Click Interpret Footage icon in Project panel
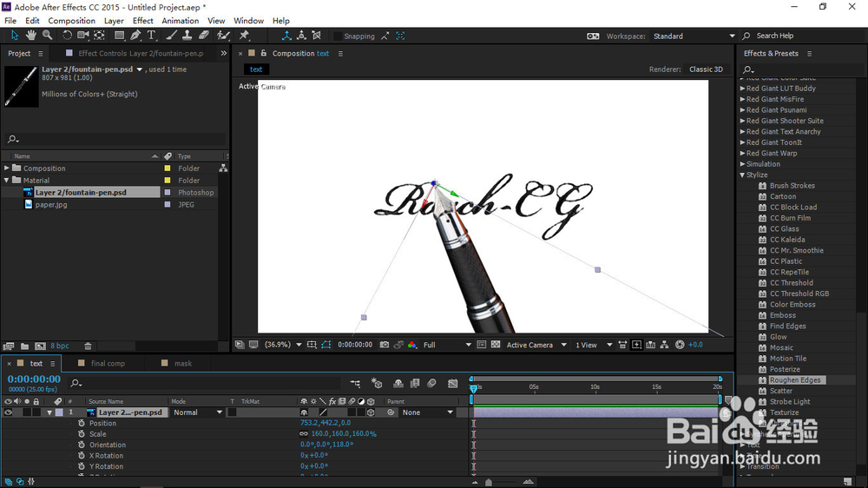This screenshot has width=868, height=488. [x=9, y=346]
